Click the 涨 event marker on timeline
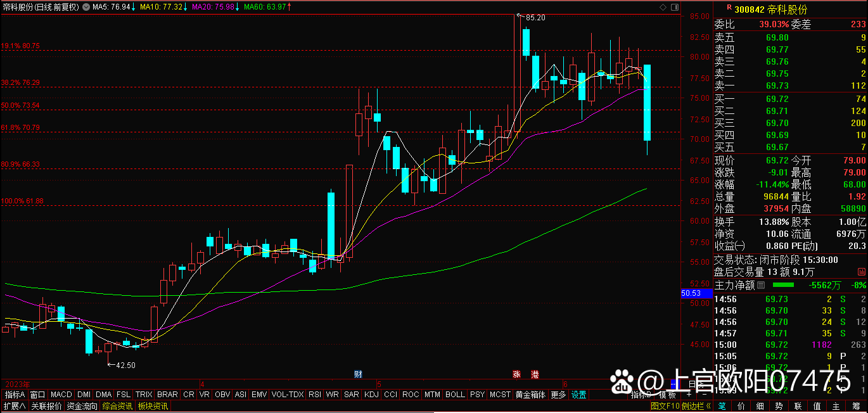The image size is (868, 413). [x=517, y=374]
